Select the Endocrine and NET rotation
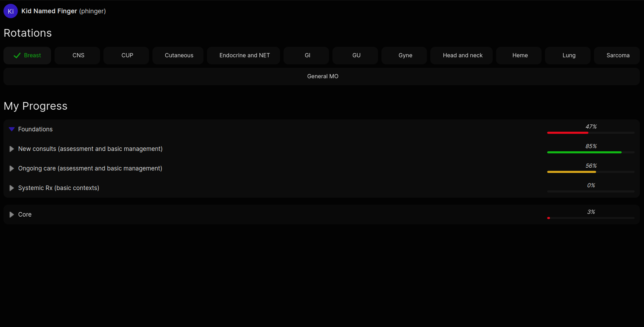This screenshot has width=644, height=327. pyautogui.click(x=243, y=56)
